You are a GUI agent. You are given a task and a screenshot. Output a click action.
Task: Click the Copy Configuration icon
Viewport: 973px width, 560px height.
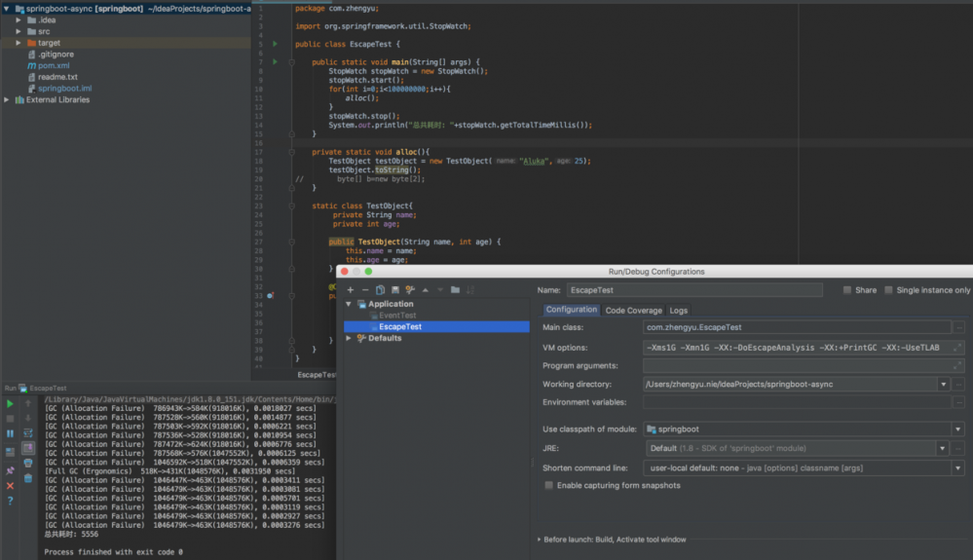click(x=380, y=290)
